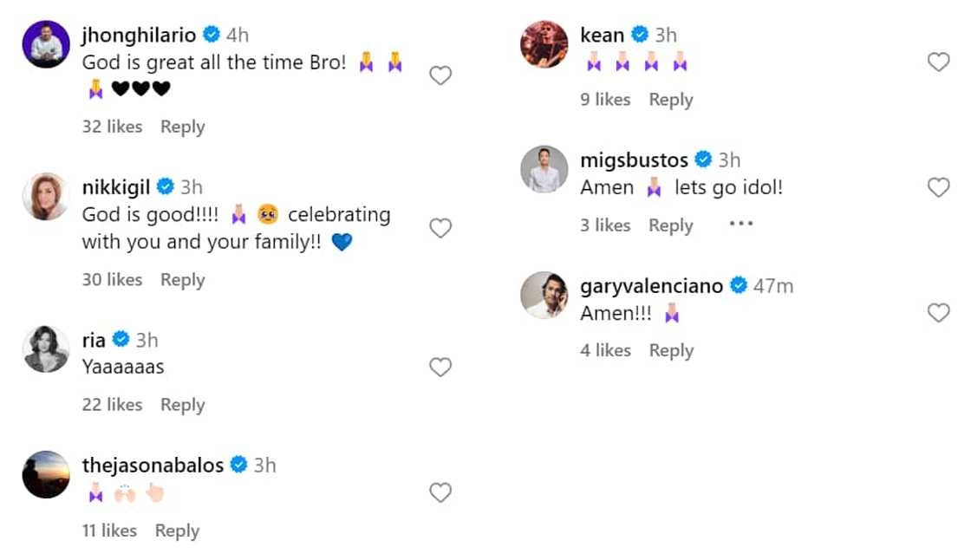Reply to nikkigil's comment
Image resolution: width=971 pixels, height=560 pixels.
coord(182,279)
